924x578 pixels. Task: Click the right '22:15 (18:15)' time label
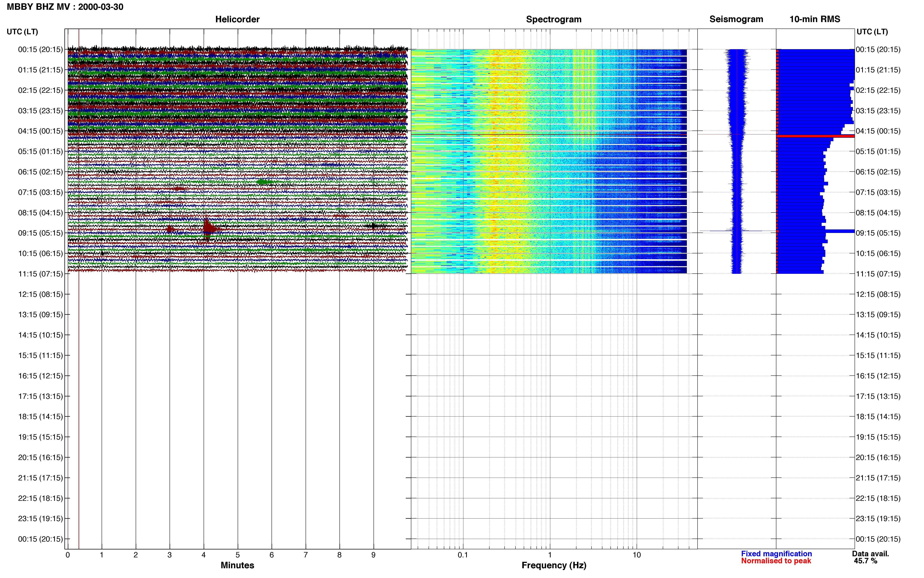tap(878, 498)
